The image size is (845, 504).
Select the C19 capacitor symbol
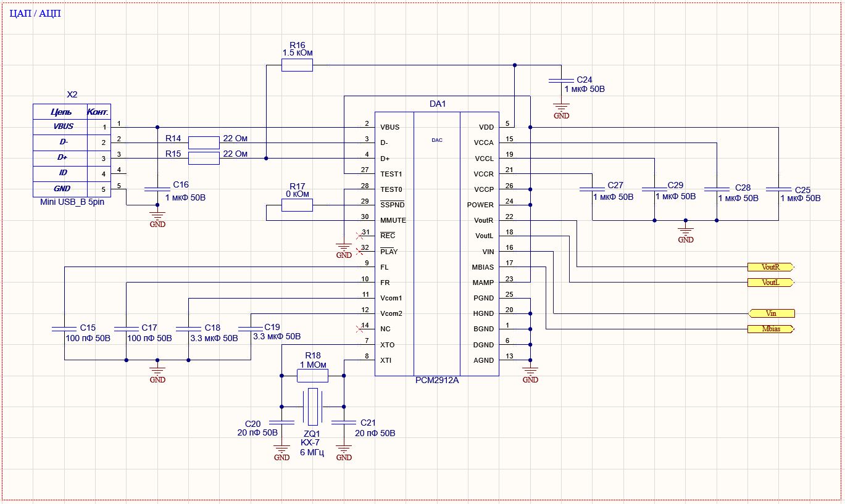(251, 329)
